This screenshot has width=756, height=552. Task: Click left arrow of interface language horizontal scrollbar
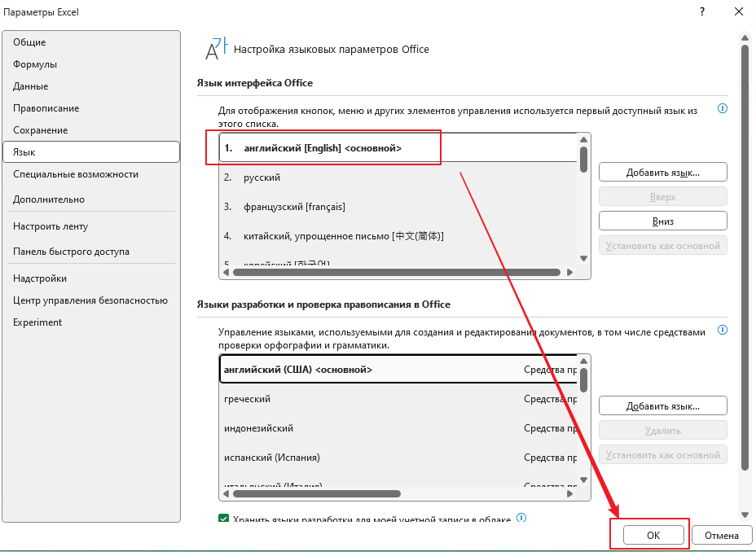[226, 272]
